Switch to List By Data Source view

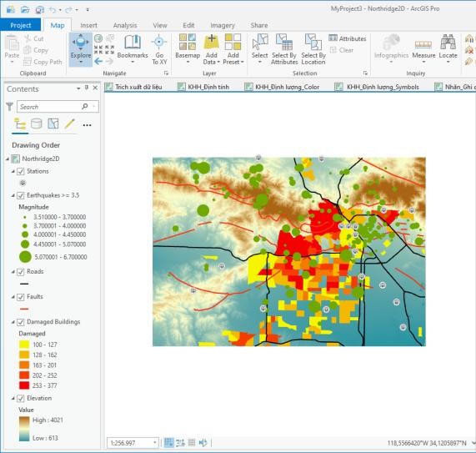(37, 124)
